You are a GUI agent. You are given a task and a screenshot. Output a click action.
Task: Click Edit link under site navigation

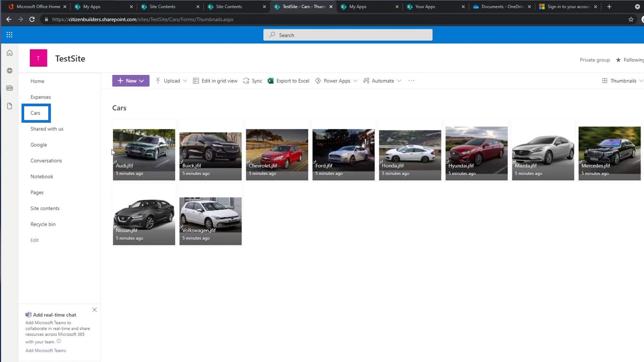click(35, 240)
